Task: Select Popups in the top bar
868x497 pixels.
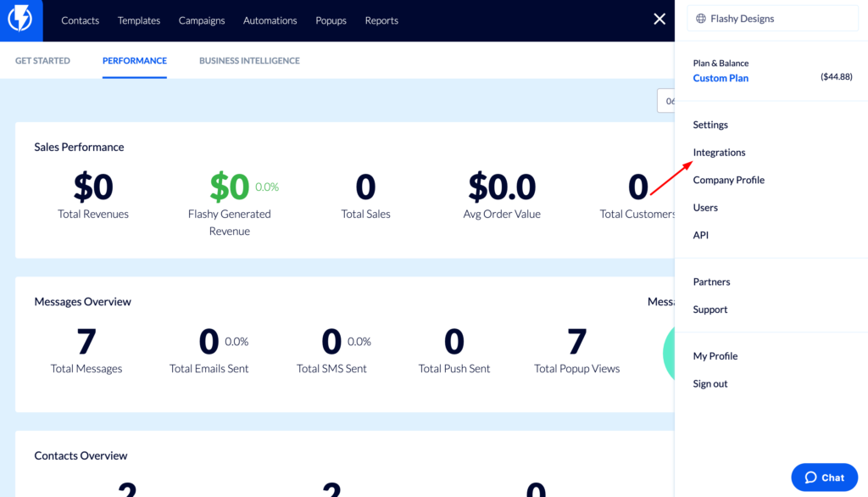Action: tap(331, 20)
